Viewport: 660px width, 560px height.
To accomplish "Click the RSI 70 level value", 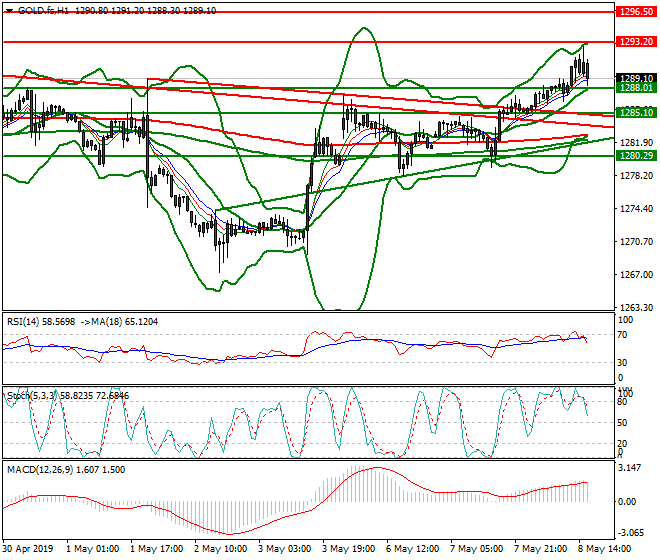I will click(622, 335).
